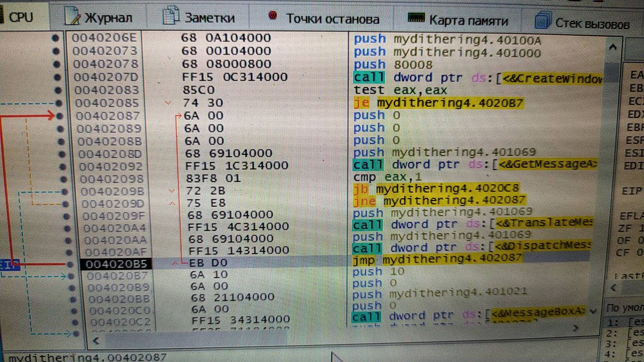The image size is (644, 362).
Task: Select address 00402078 in the address column
Action: pyautogui.click(x=106, y=64)
